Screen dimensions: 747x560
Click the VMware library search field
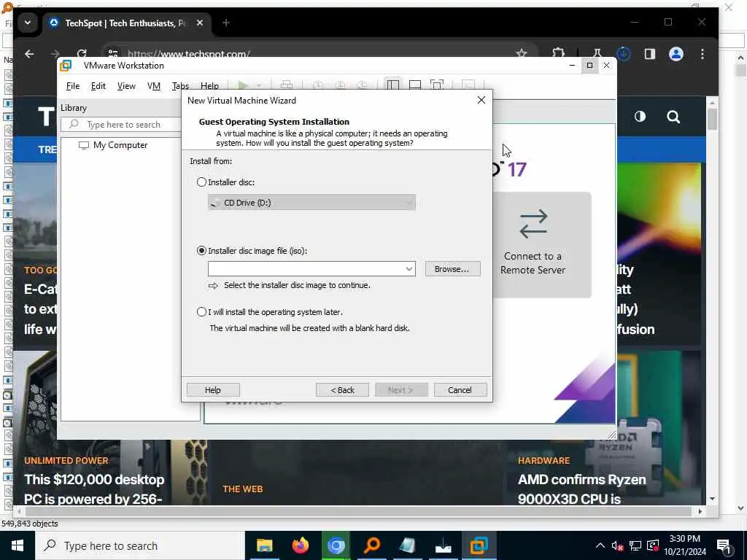tap(123, 124)
